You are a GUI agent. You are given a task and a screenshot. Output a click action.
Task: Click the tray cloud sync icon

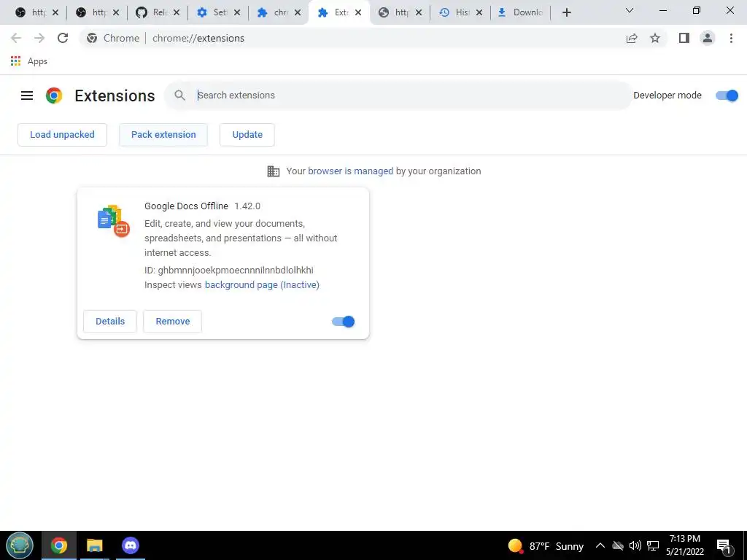pyautogui.click(x=618, y=545)
